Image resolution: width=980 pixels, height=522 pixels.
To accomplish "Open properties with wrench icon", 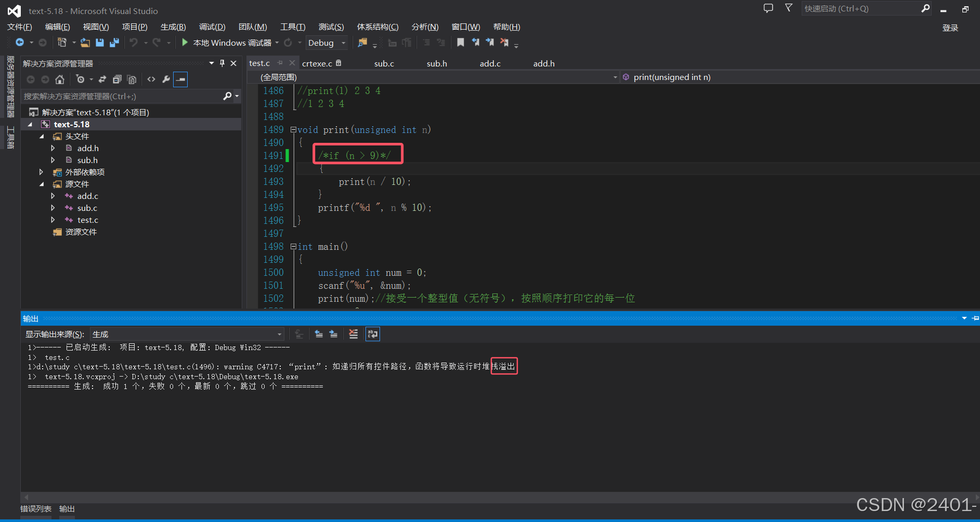I will click(166, 79).
